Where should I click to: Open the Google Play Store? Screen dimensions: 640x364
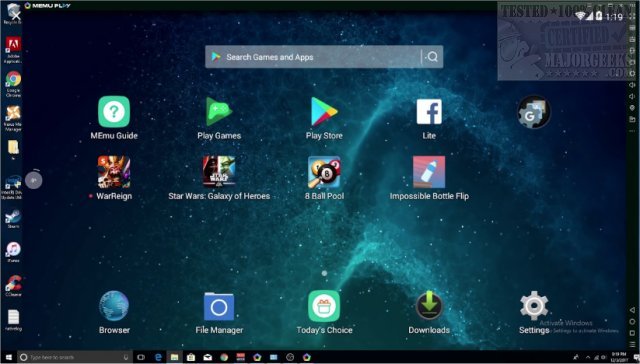pyautogui.click(x=324, y=112)
